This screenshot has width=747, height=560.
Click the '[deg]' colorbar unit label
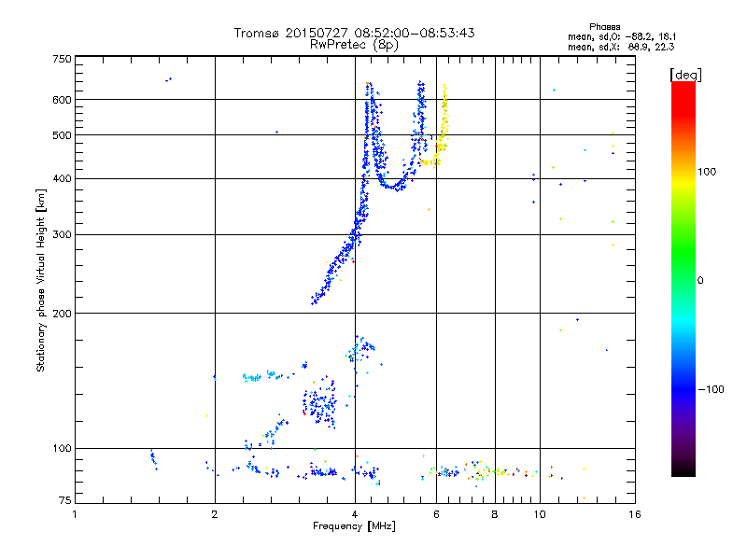[686, 75]
